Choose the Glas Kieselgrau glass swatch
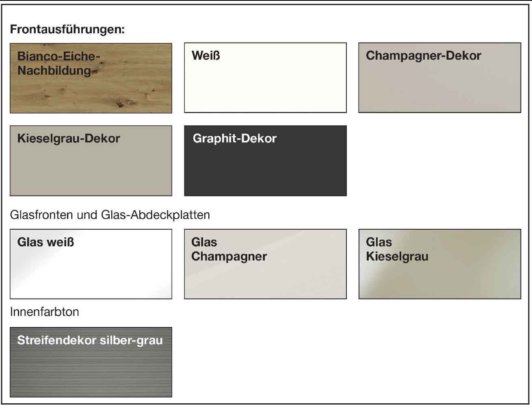The image size is (532, 409). [x=439, y=264]
